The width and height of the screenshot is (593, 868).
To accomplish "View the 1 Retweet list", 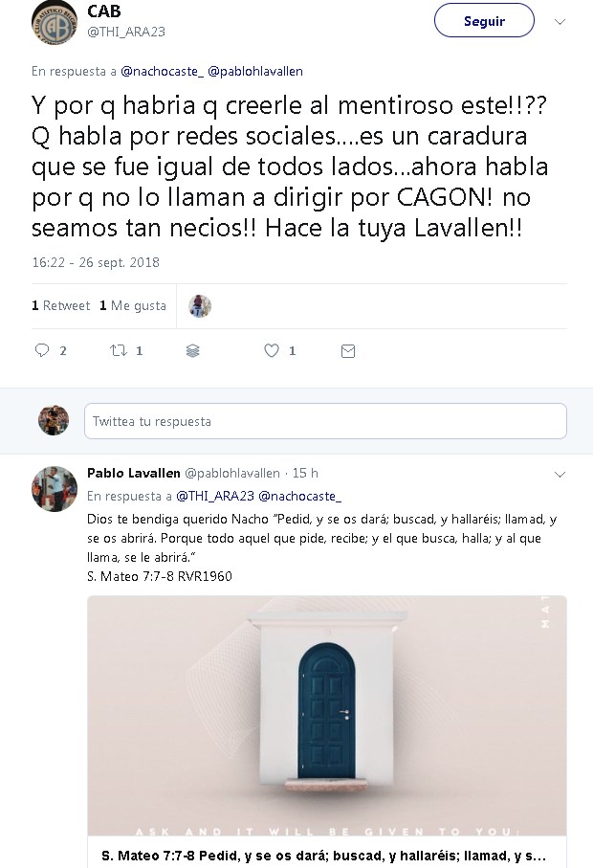I will pos(61,305).
